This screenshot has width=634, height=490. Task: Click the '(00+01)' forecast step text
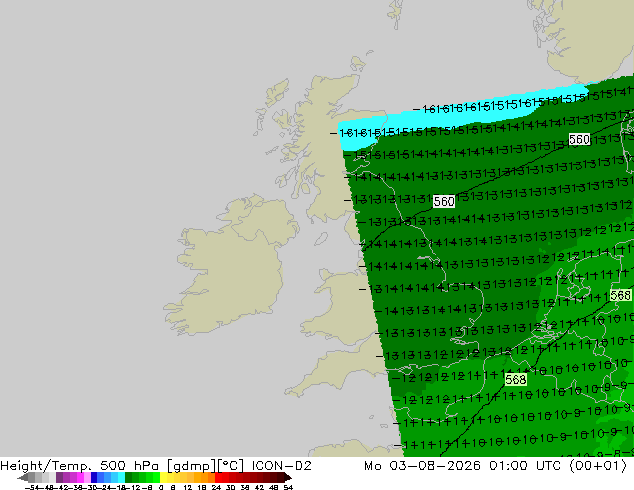point(598,466)
